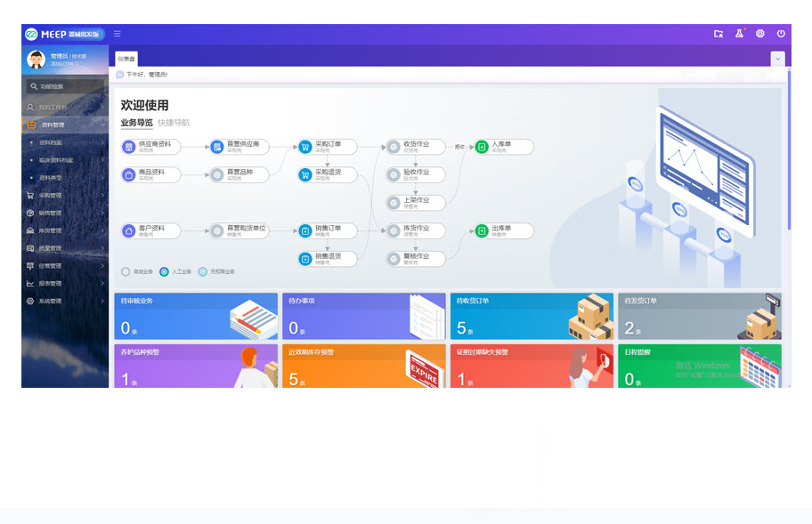
Task: Expand the 经营管理 menu chevron
Action: tap(102, 265)
